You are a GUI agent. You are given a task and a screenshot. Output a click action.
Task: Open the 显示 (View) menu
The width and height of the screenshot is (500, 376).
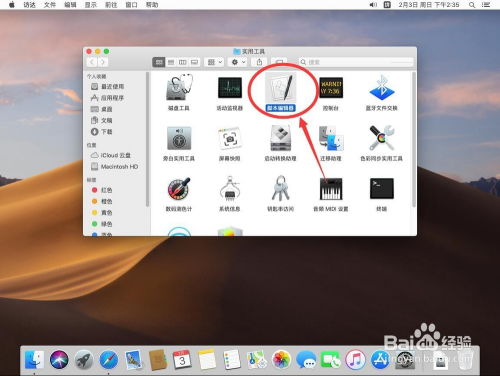click(x=91, y=5)
